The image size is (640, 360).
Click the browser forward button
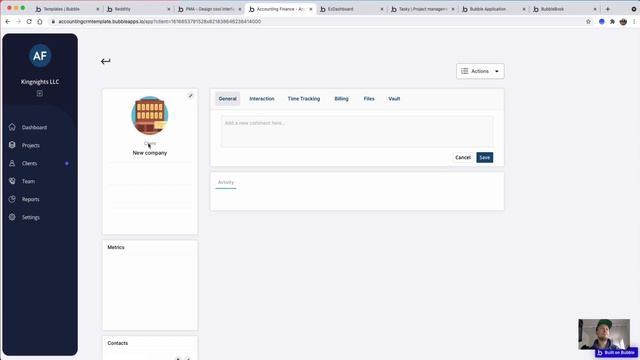coord(18,22)
